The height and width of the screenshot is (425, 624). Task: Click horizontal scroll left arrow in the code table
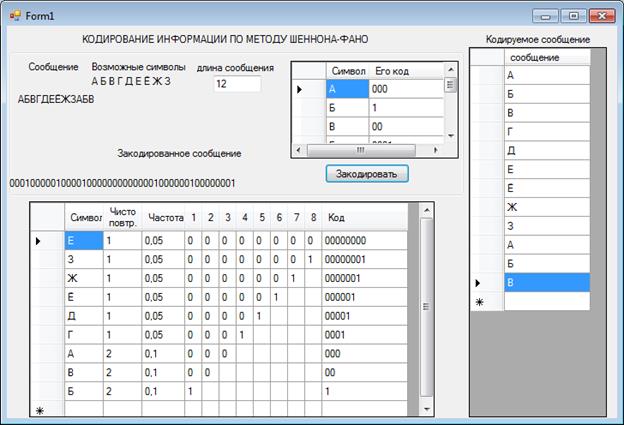point(299,150)
